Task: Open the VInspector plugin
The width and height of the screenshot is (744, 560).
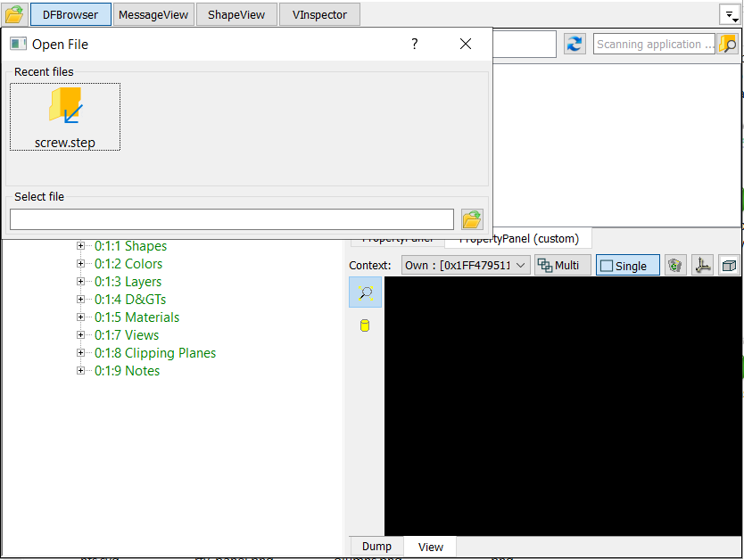Action: coord(319,14)
